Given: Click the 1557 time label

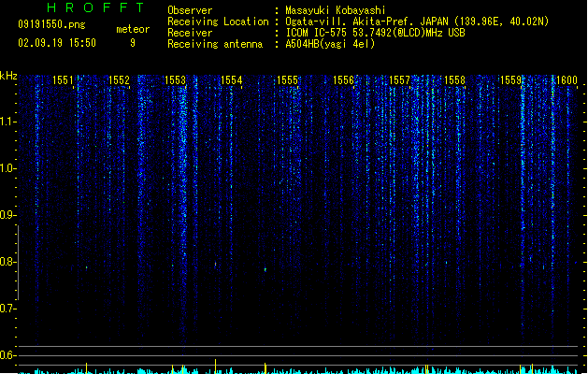Looking at the screenshot, I should [x=399, y=80].
